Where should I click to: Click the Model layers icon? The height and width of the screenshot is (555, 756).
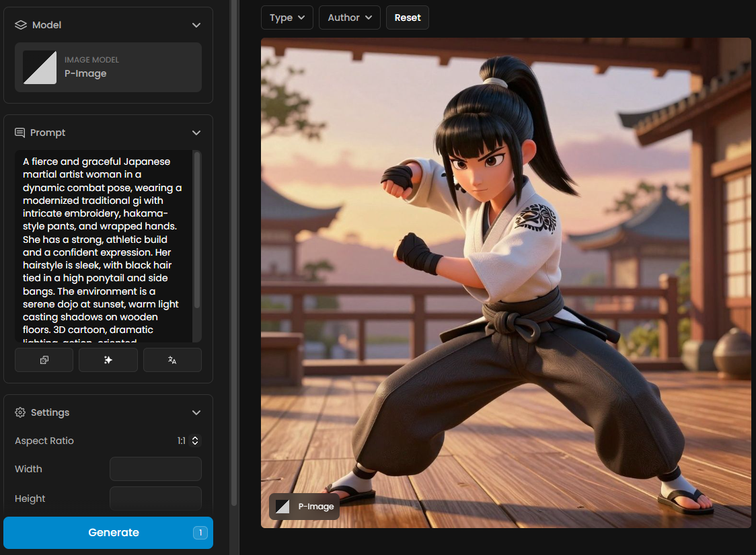[x=20, y=25]
